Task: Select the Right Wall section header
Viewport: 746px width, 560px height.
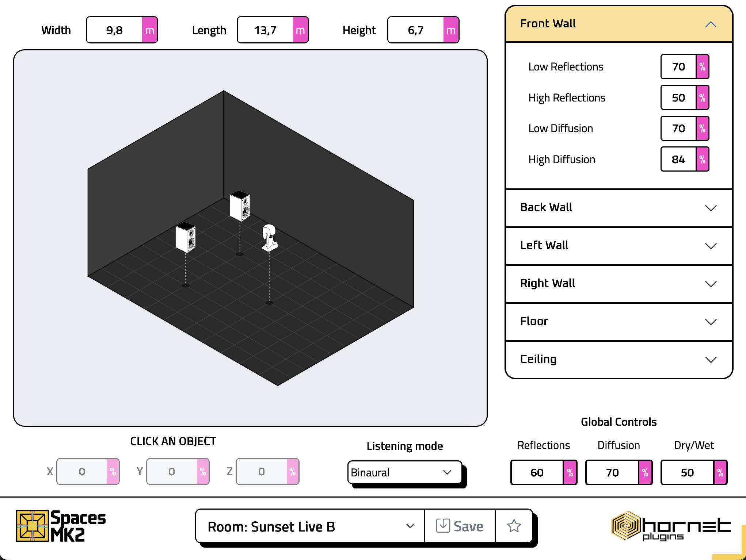Action: (618, 283)
